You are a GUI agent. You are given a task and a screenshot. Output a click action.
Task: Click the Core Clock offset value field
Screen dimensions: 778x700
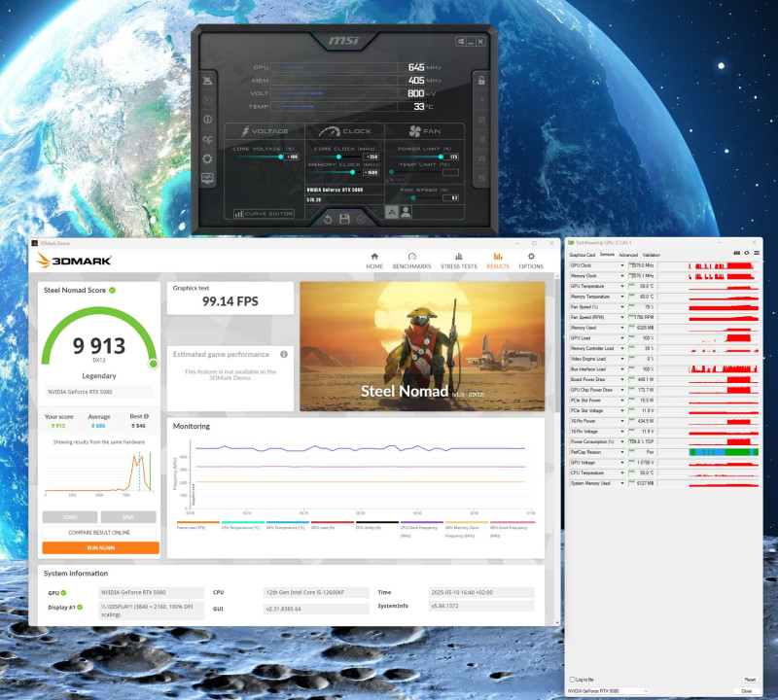(371, 157)
